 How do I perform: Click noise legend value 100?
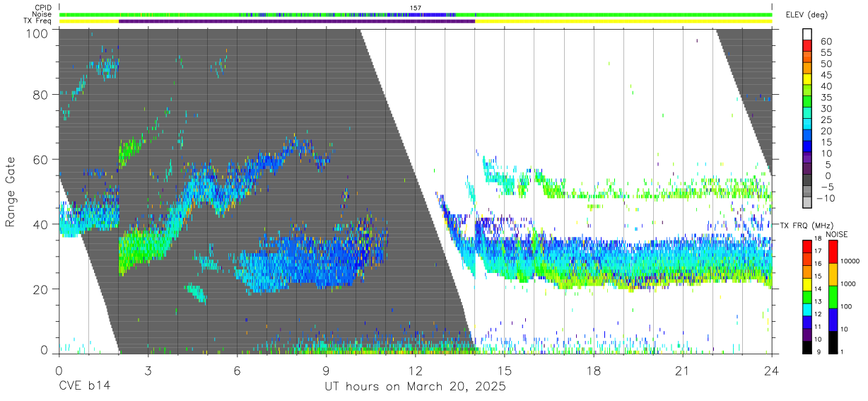pyautogui.click(x=847, y=306)
